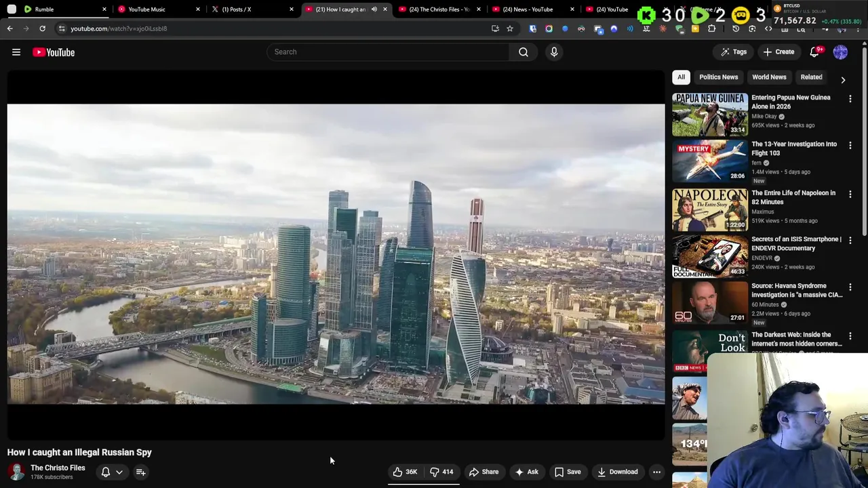Open the Tags extension button

click(734, 52)
